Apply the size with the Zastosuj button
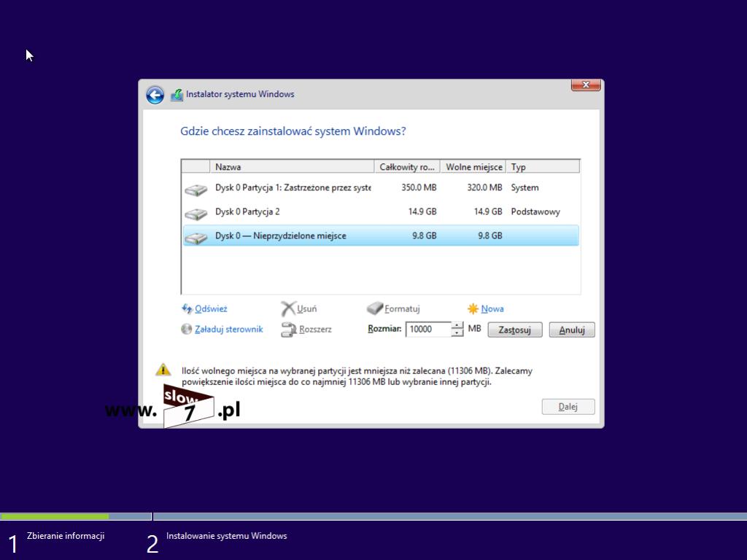This screenshot has width=747, height=560. pyautogui.click(x=514, y=330)
